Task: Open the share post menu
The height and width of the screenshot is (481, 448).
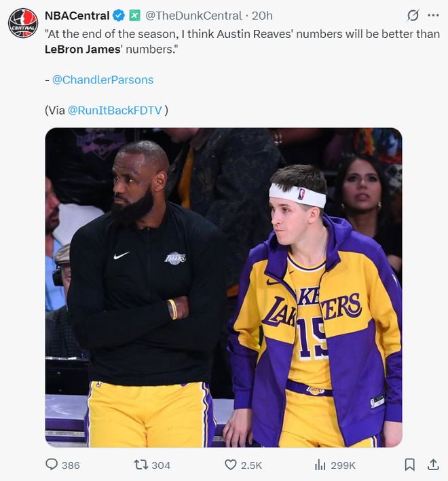Action: click(x=432, y=465)
